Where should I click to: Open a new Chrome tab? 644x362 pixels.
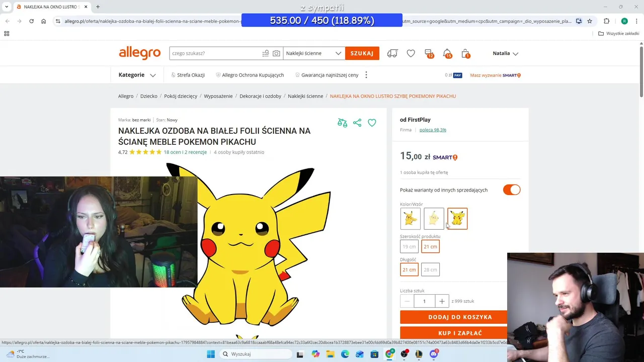pyautogui.click(x=98, y=7)
